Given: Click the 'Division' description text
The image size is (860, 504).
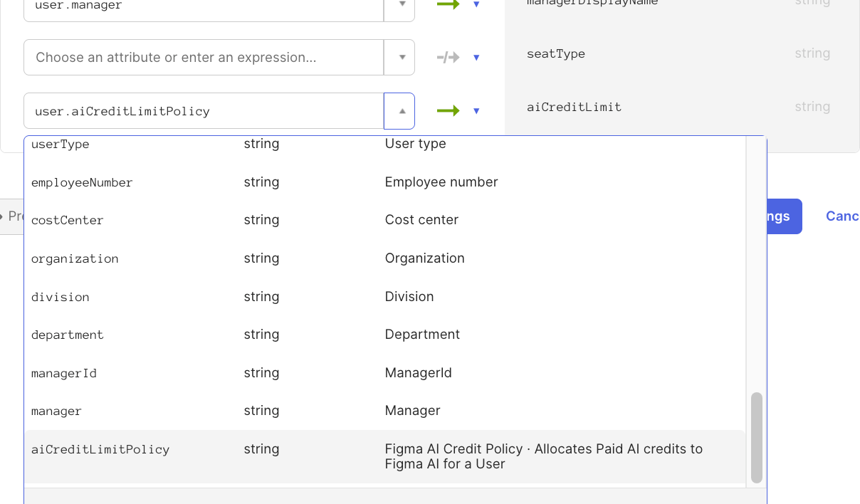Looking at the screenshot, I should [x=409, y=297].
